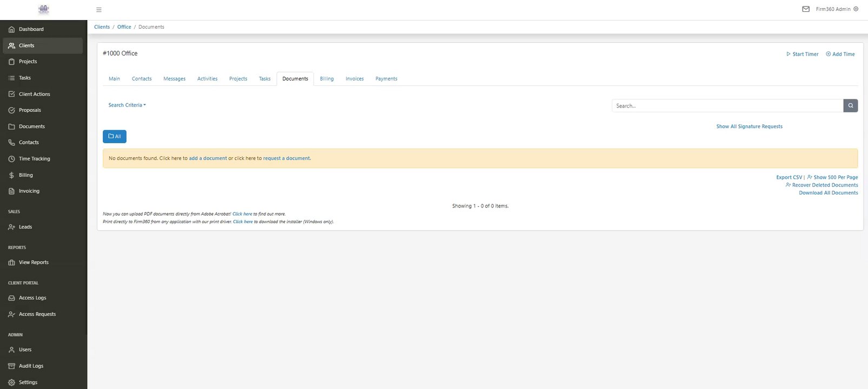
Task: Click the Documents folder icon in sidebar
Action: click(11, 126)
